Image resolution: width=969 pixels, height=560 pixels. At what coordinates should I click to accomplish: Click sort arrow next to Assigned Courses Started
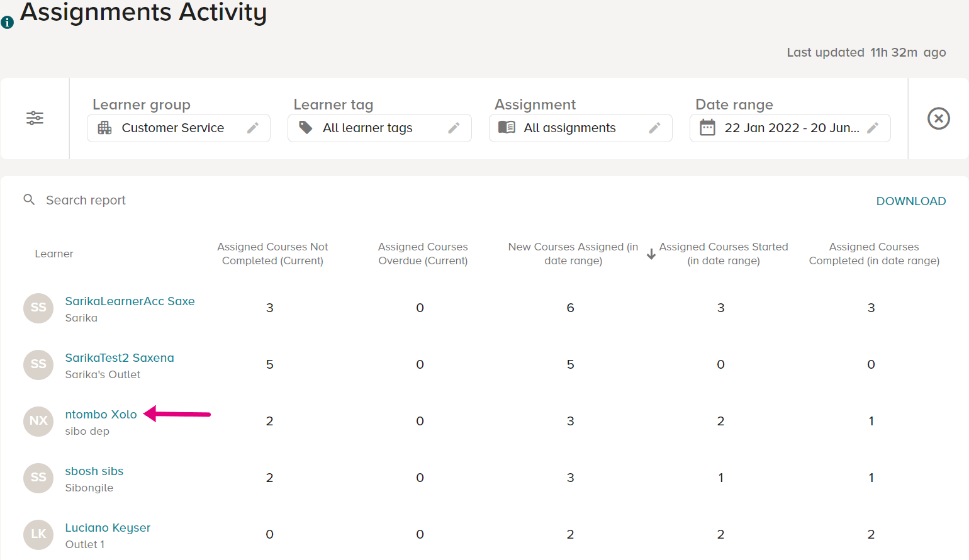651,254
